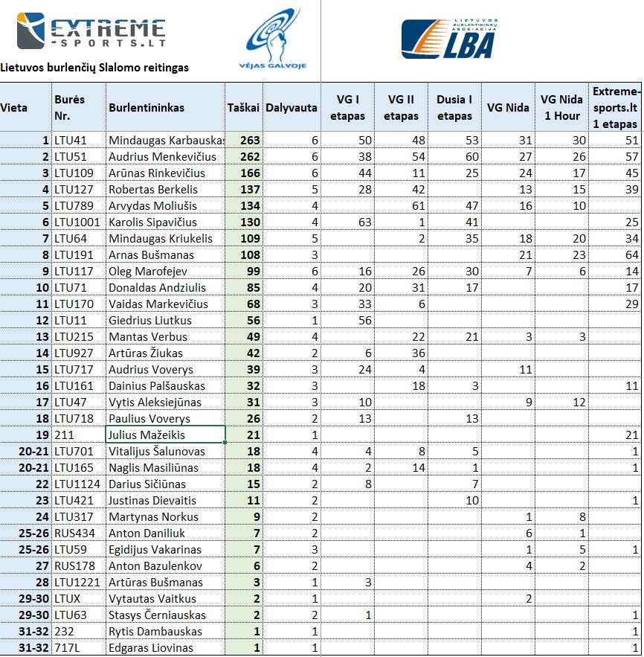Image resolution: width=644 pixels, height=657 pixels.
Task: Click Giedrius Liutkus points cell 56
Action: pyautogui.click(x=244, y=320)
